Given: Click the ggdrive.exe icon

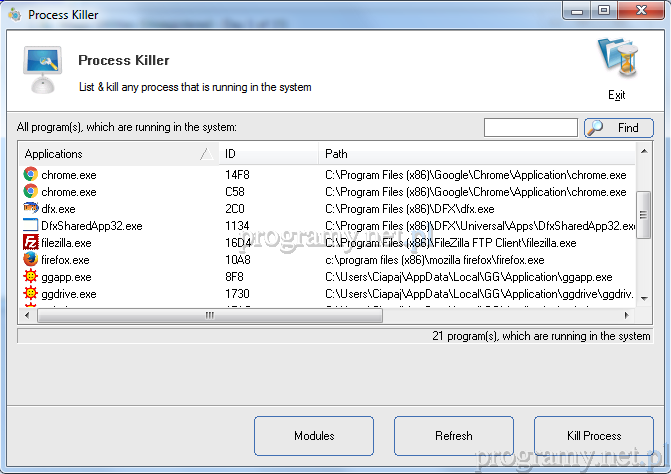Looking at the screenshot, I should tap(30, 294).
